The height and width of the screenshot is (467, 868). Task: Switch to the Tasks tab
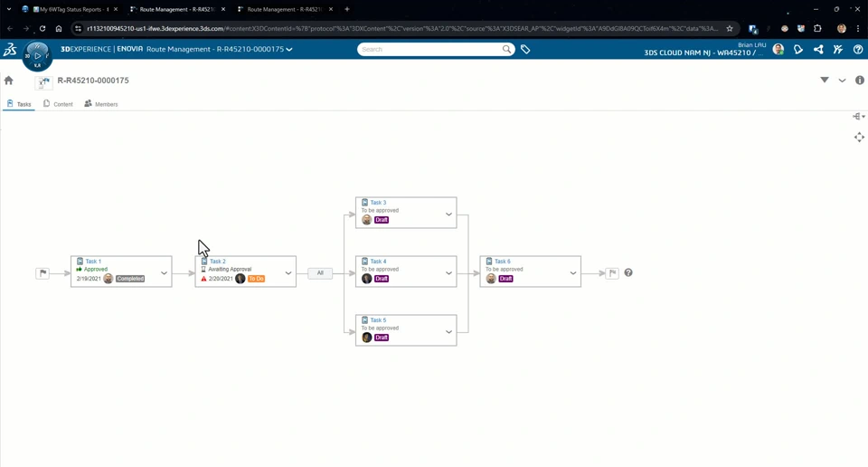[19, 104]
